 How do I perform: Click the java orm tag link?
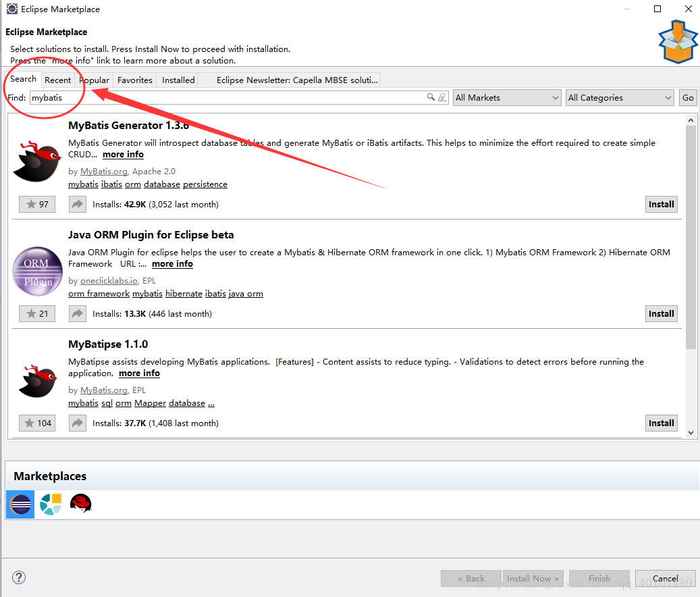click(x=246, y=294)
